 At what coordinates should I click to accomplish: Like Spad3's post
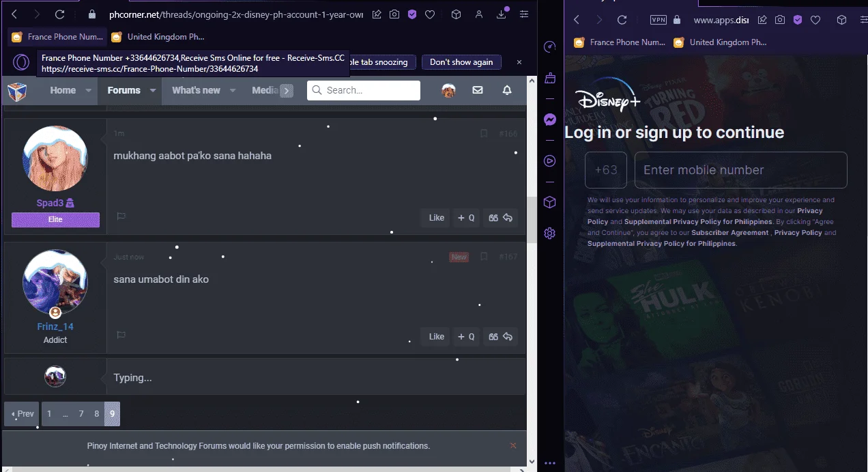[437, 218]
